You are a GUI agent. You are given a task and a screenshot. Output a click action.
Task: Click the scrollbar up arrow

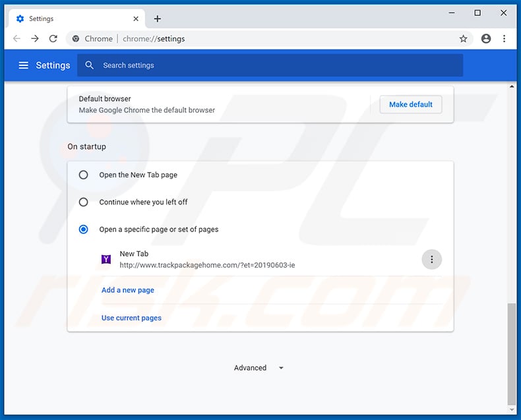[x=512, y=86]
